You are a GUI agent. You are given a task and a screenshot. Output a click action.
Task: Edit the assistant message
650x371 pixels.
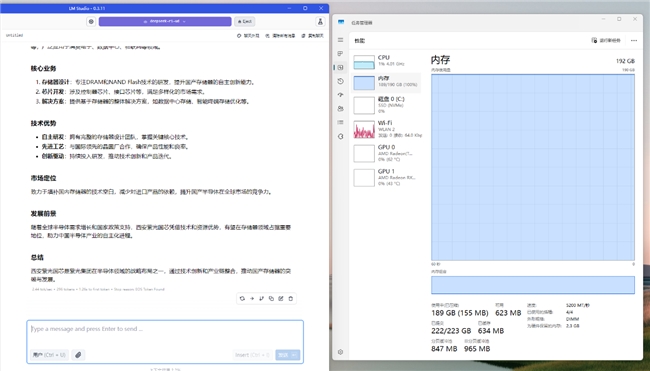click(281, 298)
